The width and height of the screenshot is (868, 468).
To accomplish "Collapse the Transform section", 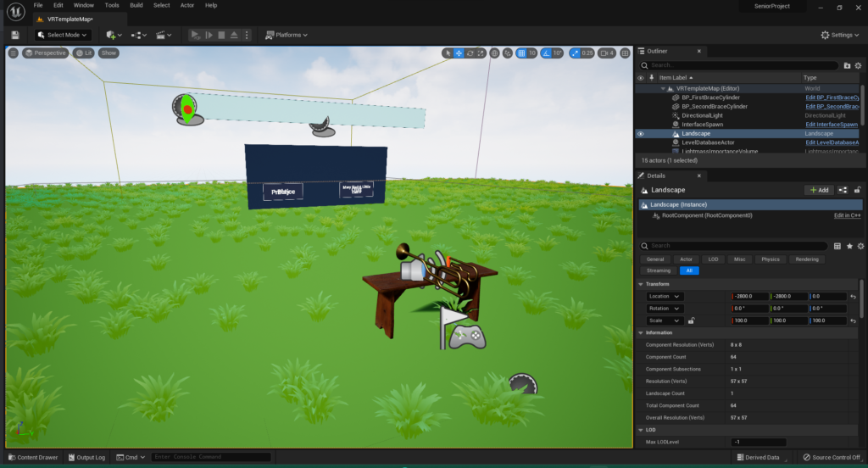I will tap(641, 284).
